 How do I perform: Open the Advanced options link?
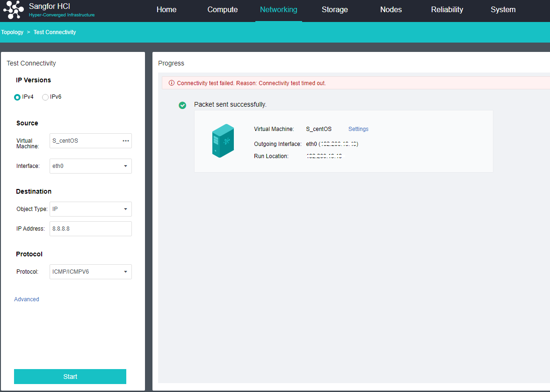coord(27,299)
